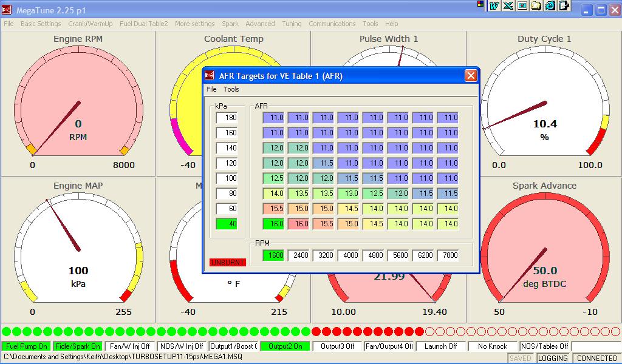Click the Fidle/Spark On indicator
622x364 pixels.
(x=78, y=346)
